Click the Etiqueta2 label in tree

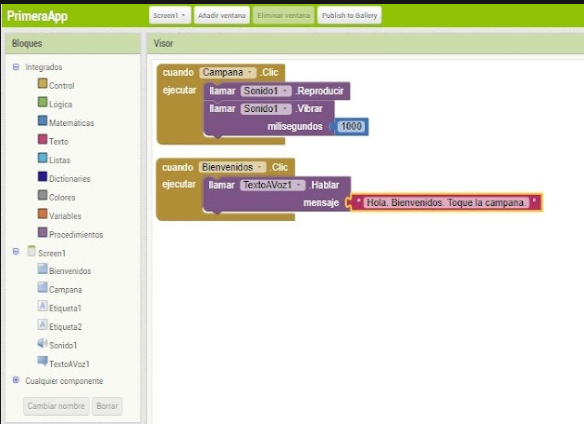tap(66, 327)
